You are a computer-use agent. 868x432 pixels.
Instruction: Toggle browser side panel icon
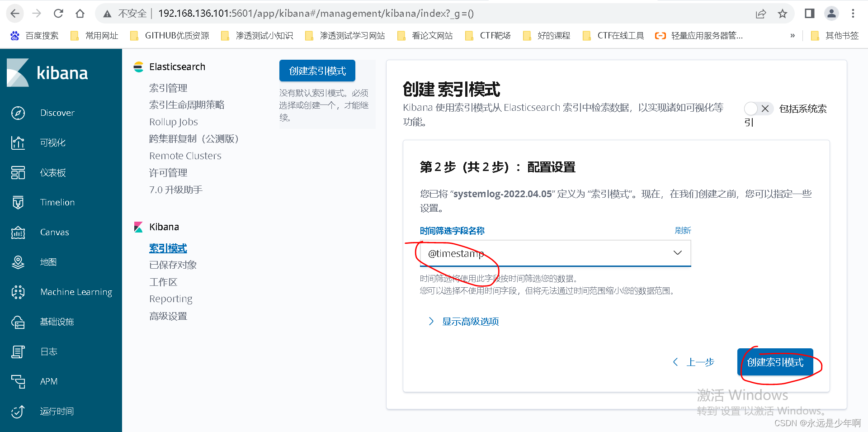[810, 14]
